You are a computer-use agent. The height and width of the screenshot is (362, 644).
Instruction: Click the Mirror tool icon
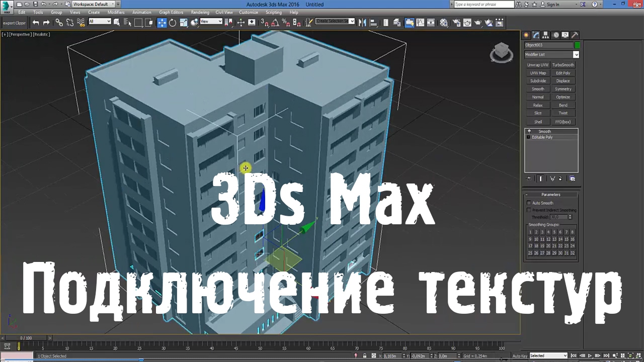362,23
